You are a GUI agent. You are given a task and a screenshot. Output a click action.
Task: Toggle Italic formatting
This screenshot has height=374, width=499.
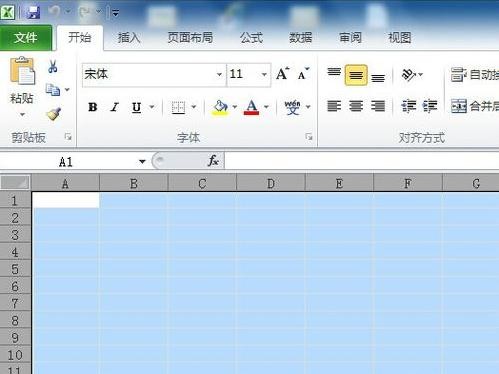[114, 107]
